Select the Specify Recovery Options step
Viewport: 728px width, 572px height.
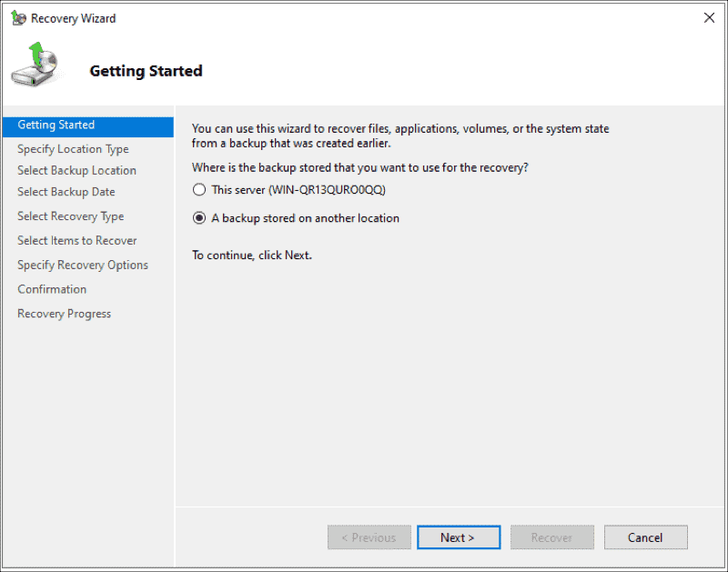coord(83,265)
